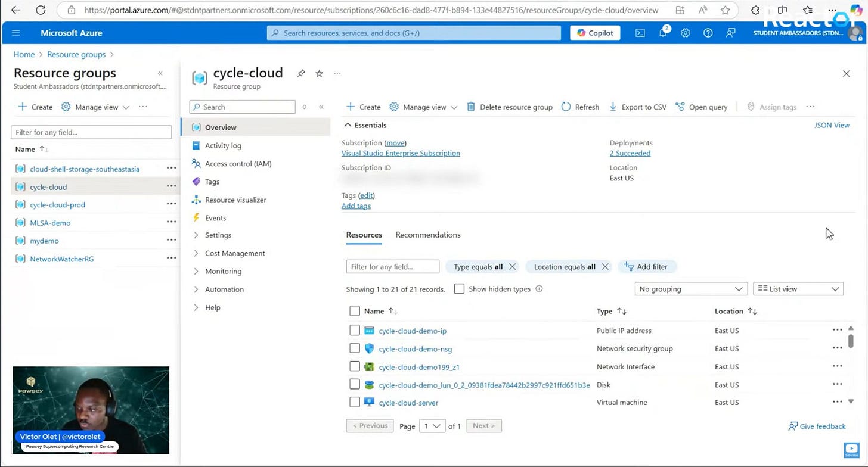Mark cycle-cloud as favorite with star

[x=319, y=73]
